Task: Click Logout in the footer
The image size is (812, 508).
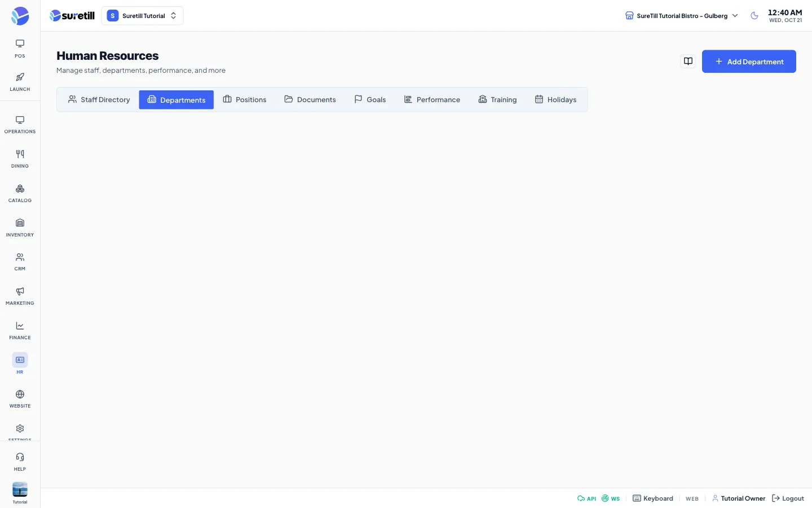Action: tap(788, 498)
